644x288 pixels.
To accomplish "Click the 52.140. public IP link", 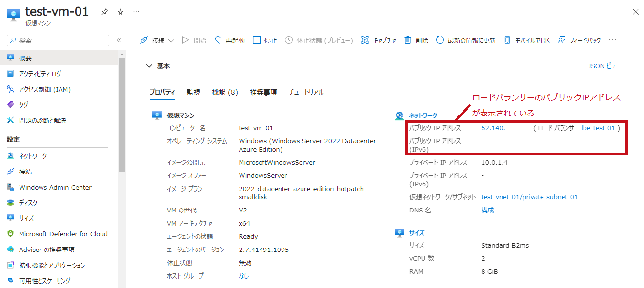I will [x=493, y=128].
